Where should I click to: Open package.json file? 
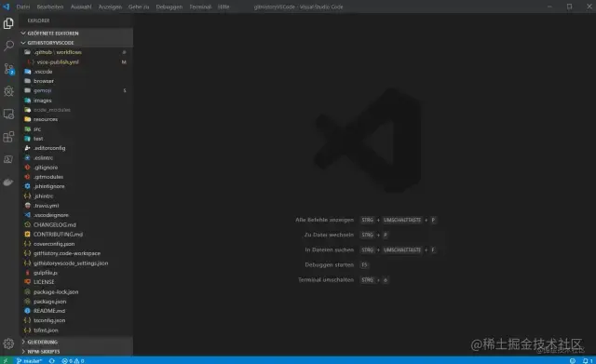click(x=76, y=302)
